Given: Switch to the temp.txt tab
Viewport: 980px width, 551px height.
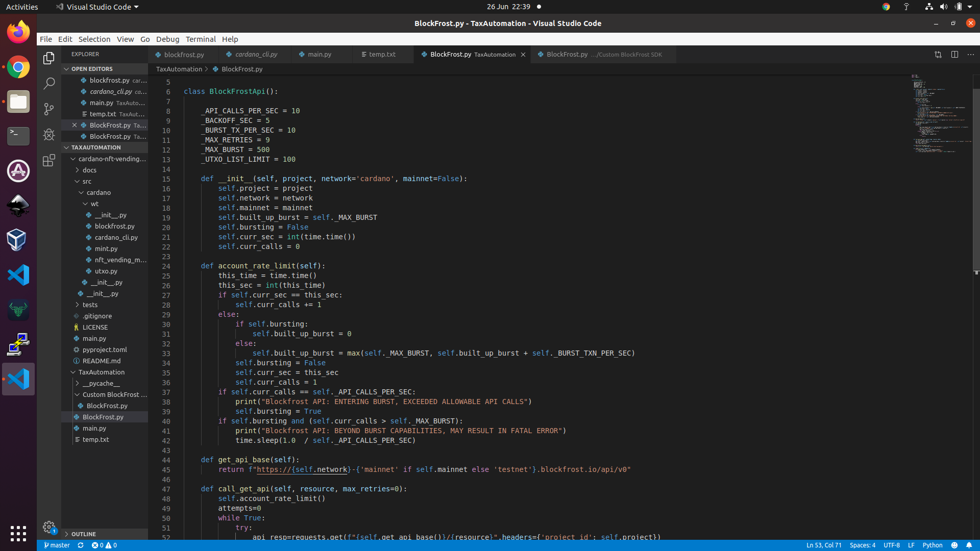Looking at the screenshot, I should 383,55.
